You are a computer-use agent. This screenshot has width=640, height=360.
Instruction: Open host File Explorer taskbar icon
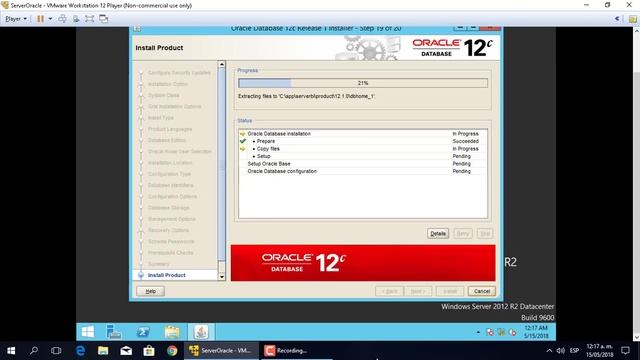click(103, 351)
